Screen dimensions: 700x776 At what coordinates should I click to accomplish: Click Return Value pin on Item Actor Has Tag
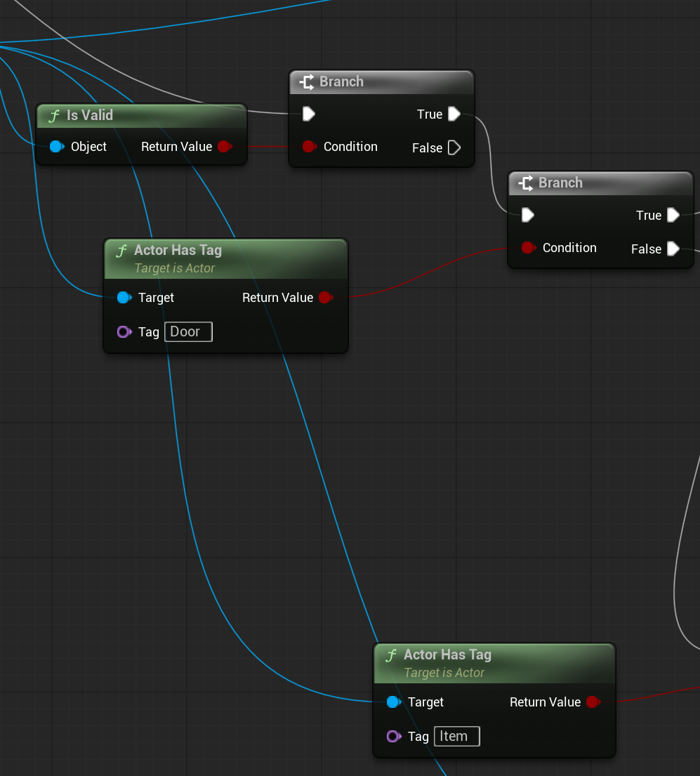pos(593,702)
